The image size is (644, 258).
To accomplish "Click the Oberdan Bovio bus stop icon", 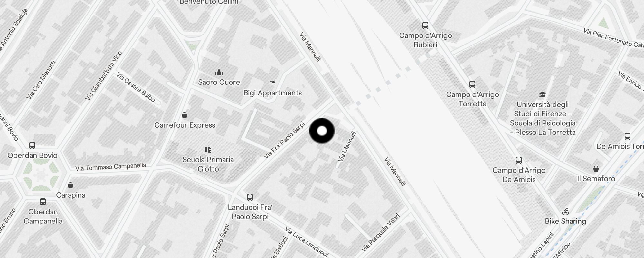I will pyautogui.click(x=32, y=145).
